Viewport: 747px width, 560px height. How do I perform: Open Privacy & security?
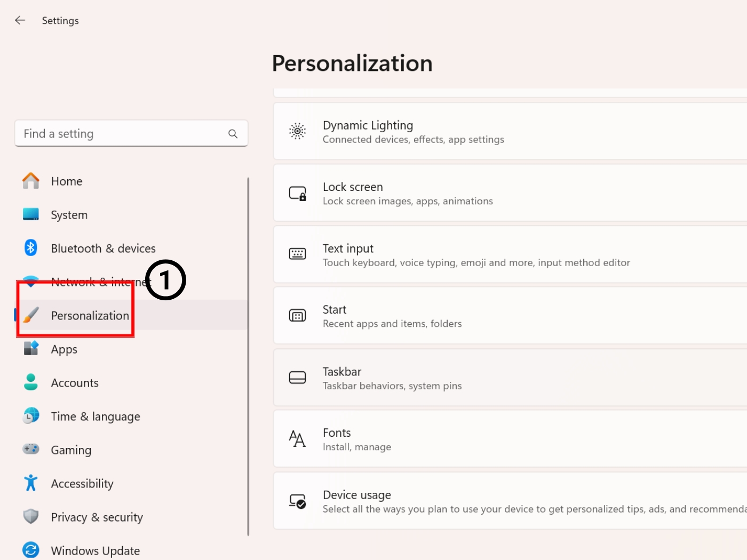(131, 517)
